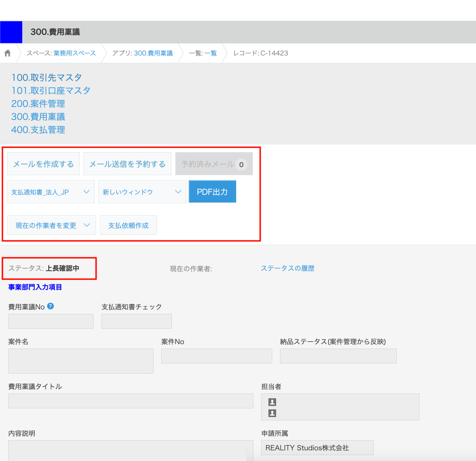
Task: Go to 100.取引先マスタ app link
Action: tap(46, 77)
